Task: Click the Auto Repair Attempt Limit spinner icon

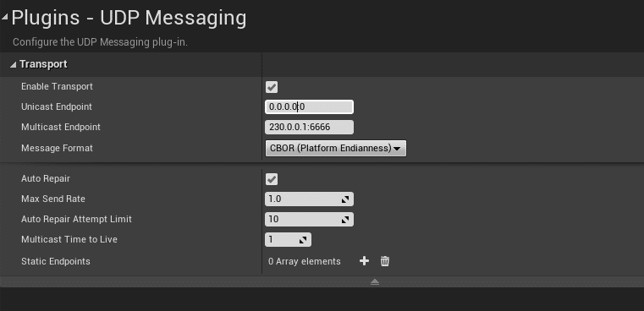Action: (345, 220)
